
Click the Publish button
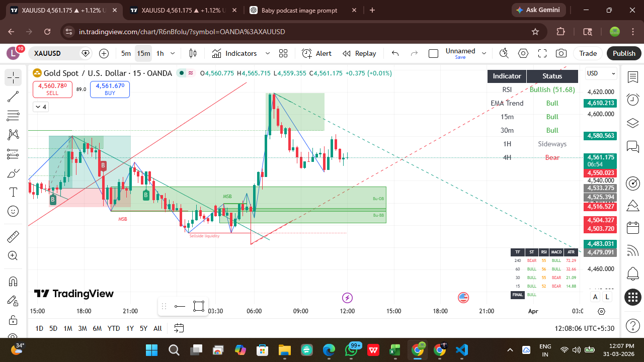click(624, 53)
